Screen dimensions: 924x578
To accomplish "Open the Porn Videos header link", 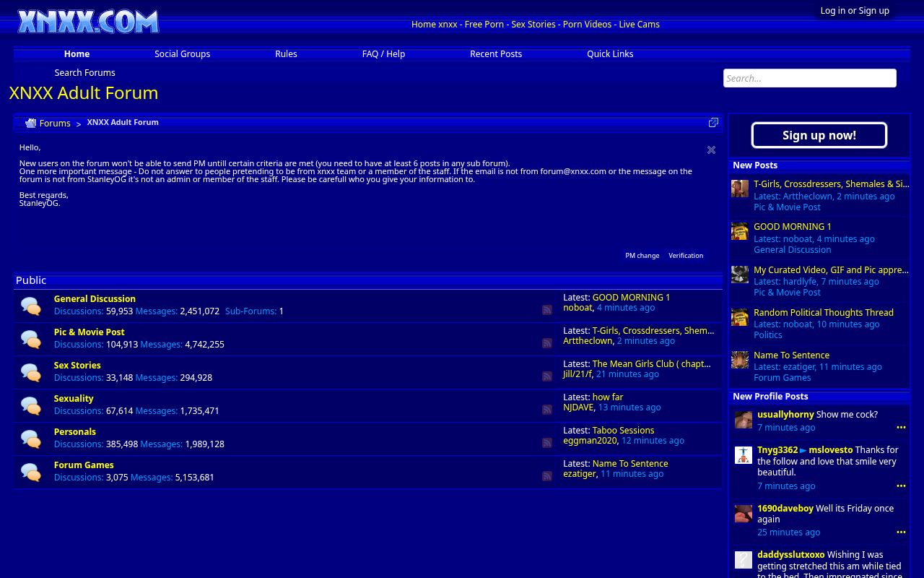I will tap(587, 24).
